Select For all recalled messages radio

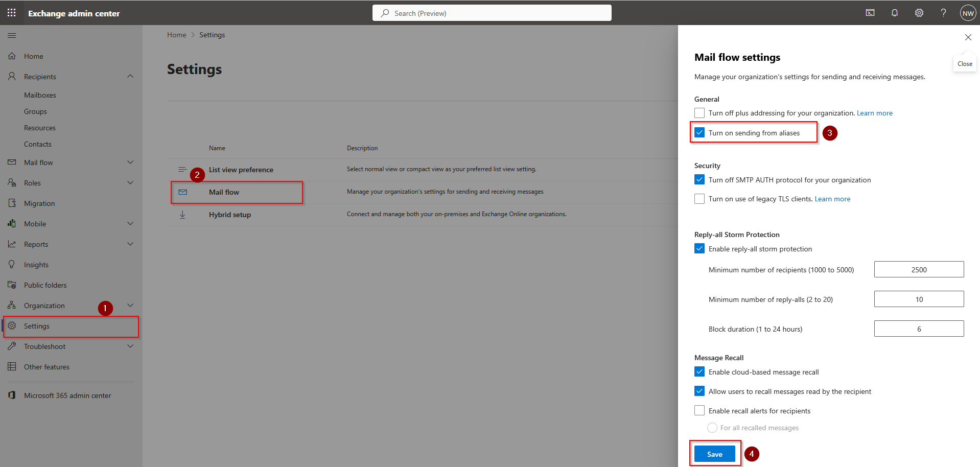[712, 428]
